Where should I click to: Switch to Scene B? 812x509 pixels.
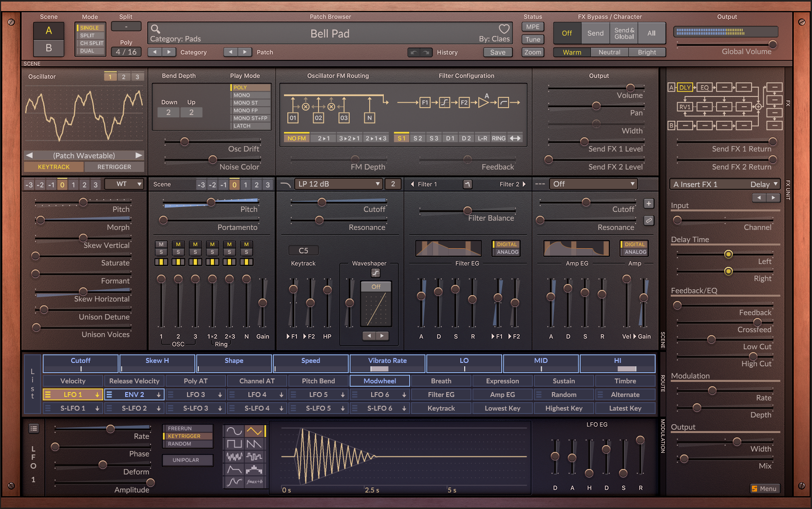click(x=49, y=48)
